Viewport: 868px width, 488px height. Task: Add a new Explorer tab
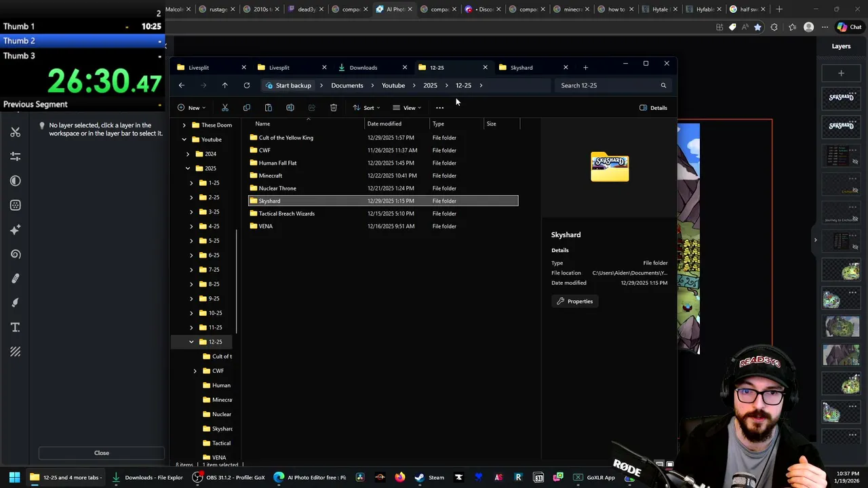pyautogui.click(x=585, y=67)
